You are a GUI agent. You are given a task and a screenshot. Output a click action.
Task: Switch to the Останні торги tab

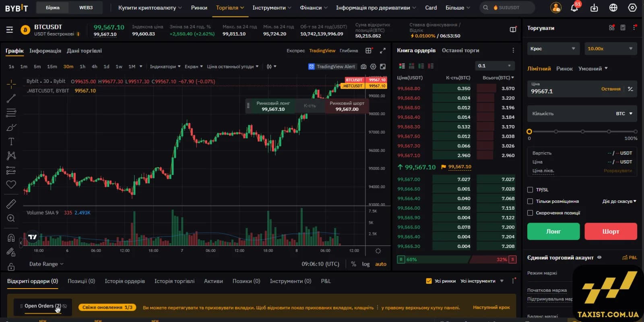[x=460, y=50]
